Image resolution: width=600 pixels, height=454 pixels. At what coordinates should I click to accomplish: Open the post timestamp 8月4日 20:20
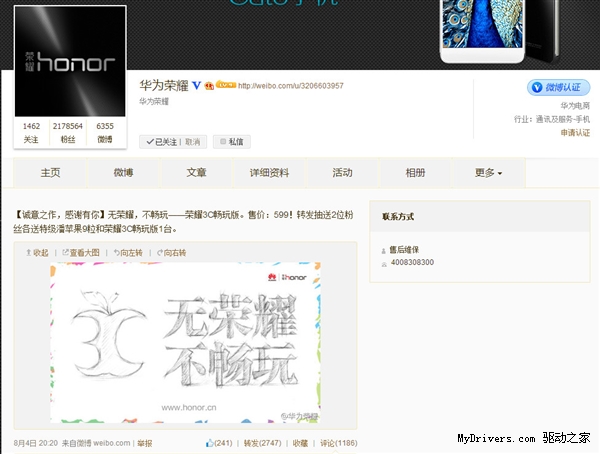point(36,443)
